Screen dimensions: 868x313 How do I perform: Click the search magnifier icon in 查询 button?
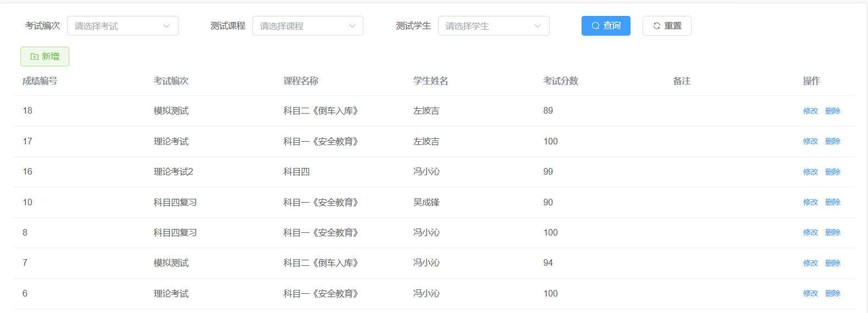tap(595, 26)
